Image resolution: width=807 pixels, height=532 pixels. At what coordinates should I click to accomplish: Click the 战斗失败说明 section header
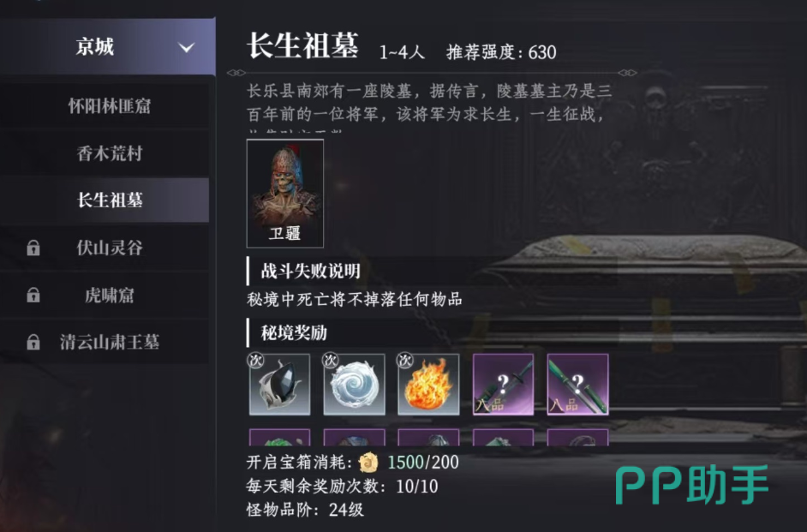(310, 272)
